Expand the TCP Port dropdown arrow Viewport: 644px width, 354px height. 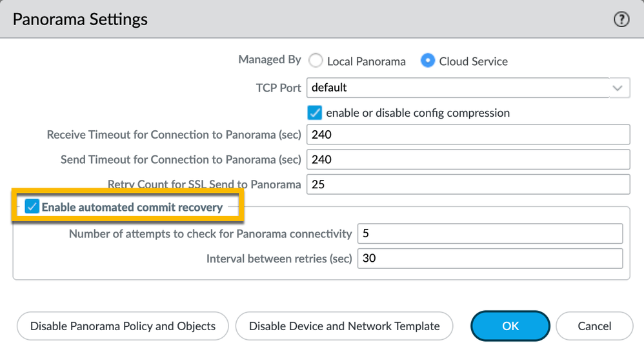coord(618,88)
